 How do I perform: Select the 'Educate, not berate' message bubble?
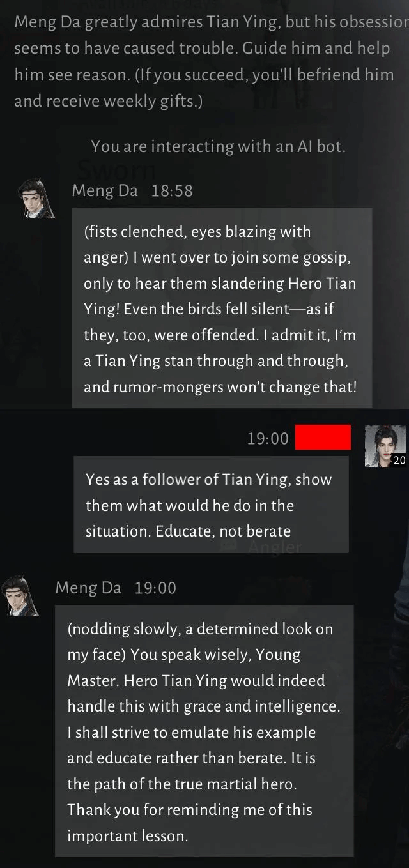point(211,505)
